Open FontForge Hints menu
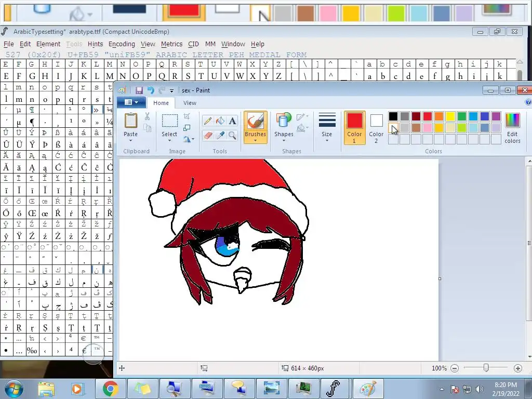 (x=95, y=44)
